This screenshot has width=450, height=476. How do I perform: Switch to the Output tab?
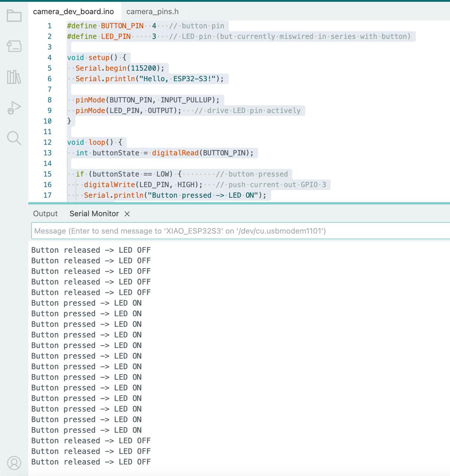pyautogui.click(x=45, y=214)
